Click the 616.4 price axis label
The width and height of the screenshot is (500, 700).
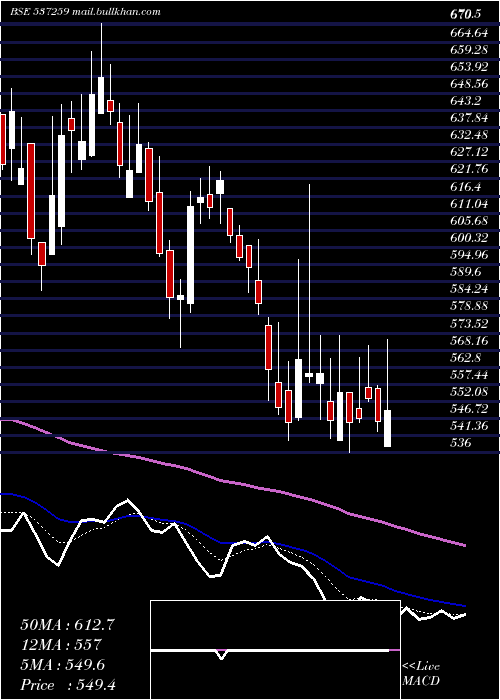tap(466, 186)
